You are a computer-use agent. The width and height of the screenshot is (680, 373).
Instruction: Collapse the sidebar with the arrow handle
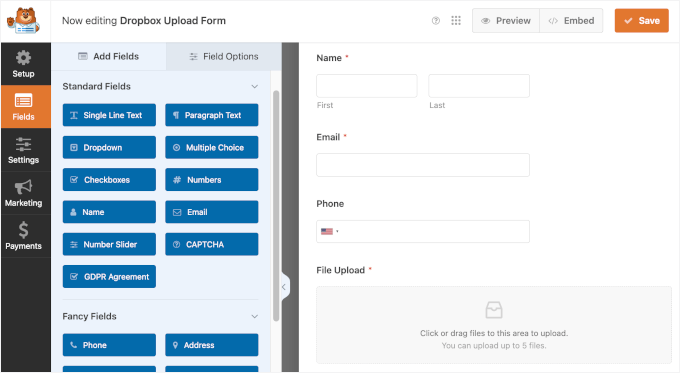tap(284, 287)
